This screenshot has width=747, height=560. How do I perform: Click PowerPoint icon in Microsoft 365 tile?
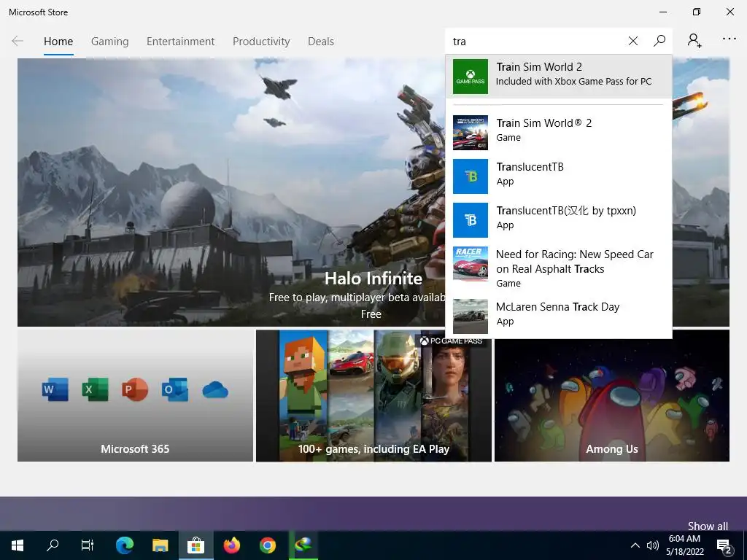(135, 389)
